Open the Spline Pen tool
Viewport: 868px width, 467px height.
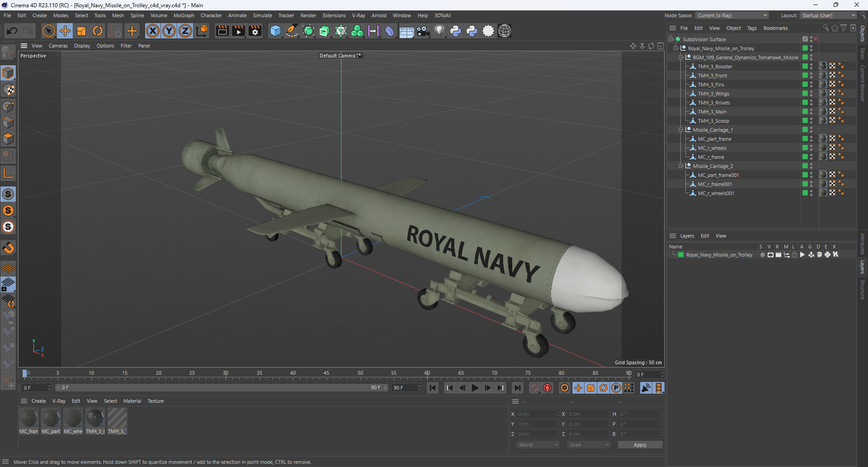click(292, 31)
